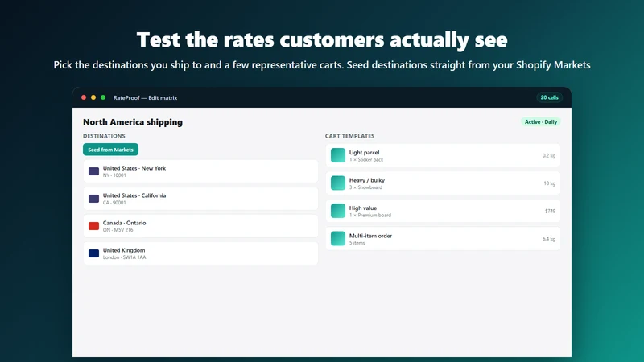The image size is (644, 362).
Task: Click the 1 × Sticker pack subtitle
Action: tap(366, 159)
